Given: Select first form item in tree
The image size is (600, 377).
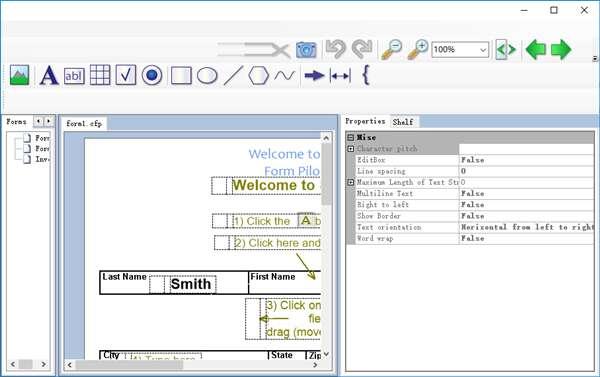Looking at the screenshot, I should [x=36, y=138].
